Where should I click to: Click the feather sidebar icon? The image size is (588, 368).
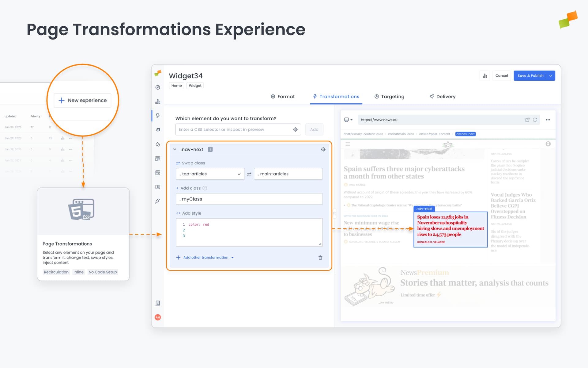pyautogui.click(x=157, y=201)
